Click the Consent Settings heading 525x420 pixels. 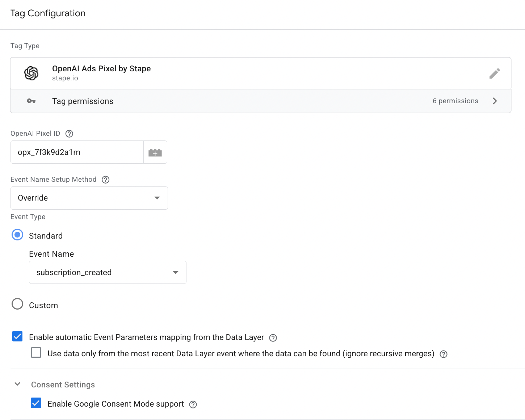[63, 385]
